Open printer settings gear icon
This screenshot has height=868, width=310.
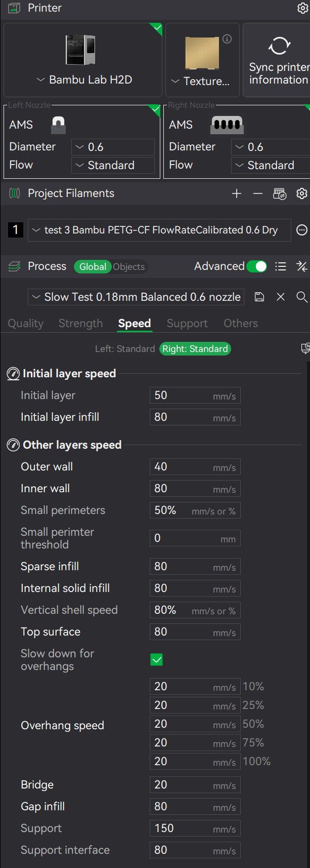302,8
